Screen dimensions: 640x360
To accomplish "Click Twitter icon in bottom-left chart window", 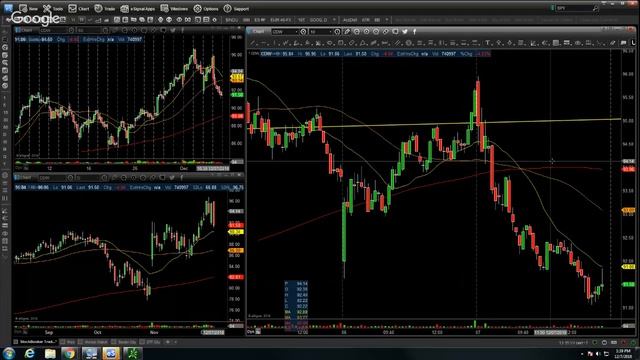I will point(172,178).
